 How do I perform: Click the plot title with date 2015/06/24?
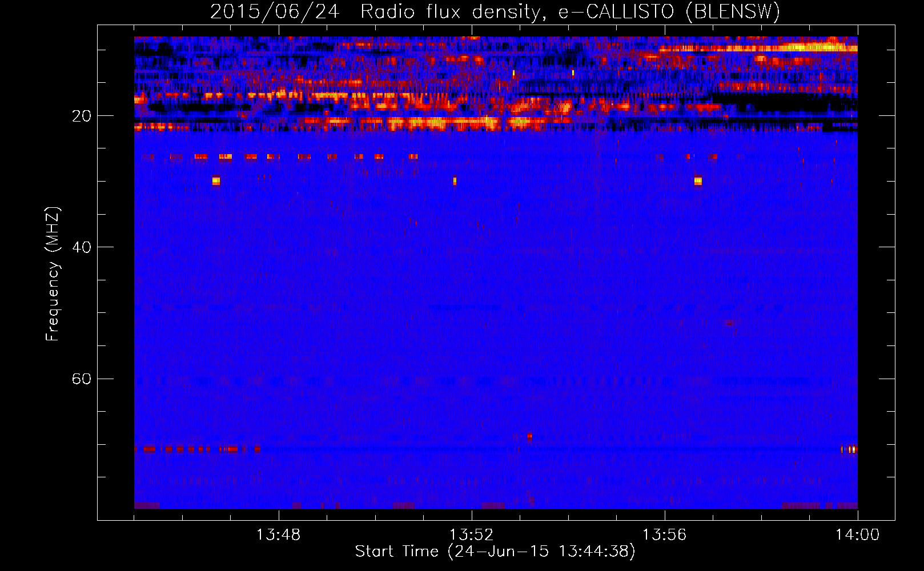[495, 11]
